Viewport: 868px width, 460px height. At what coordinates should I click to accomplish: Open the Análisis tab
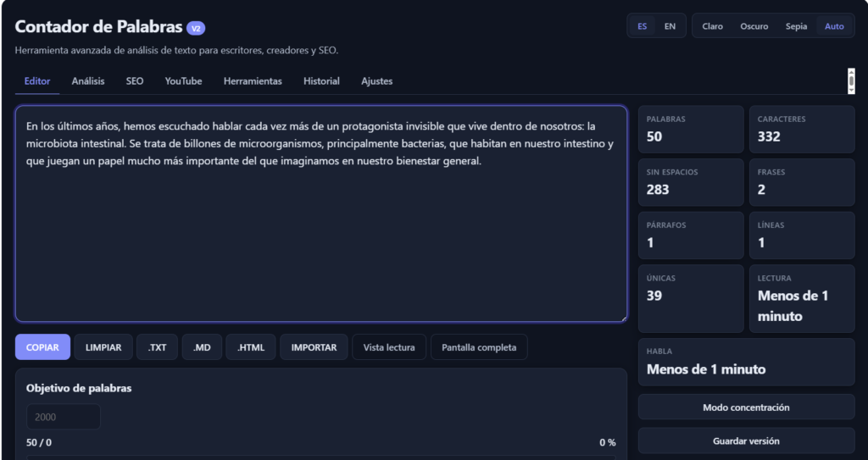[x=88, y=80]
